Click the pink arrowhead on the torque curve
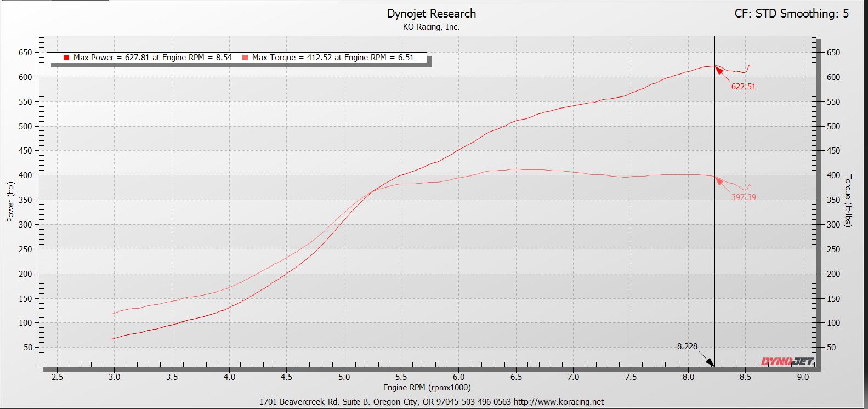The image size is (868, 409). [x=718, y=179]
